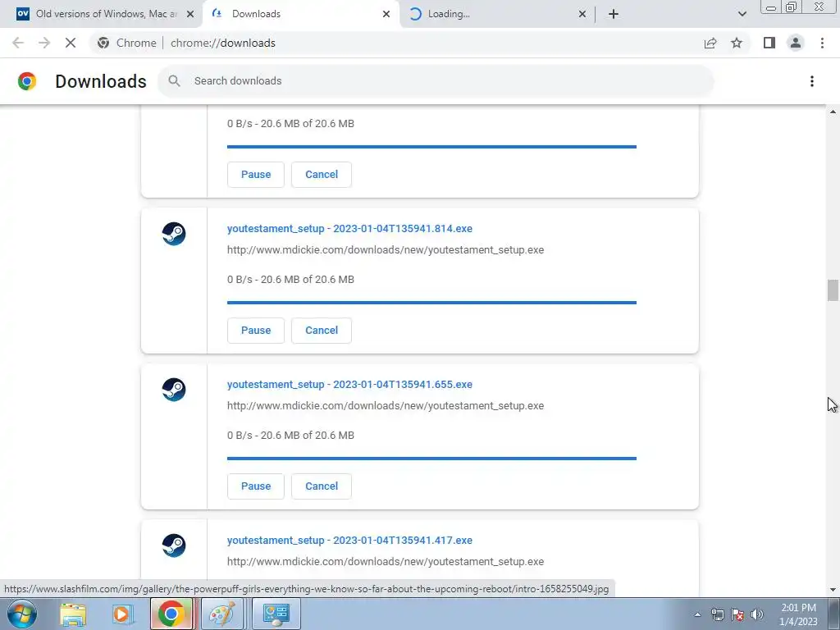Click Chrome site info chip in address bar
The width and height of the screenshot is (840, 630).
pyautogui.click(x=127, y=43)
